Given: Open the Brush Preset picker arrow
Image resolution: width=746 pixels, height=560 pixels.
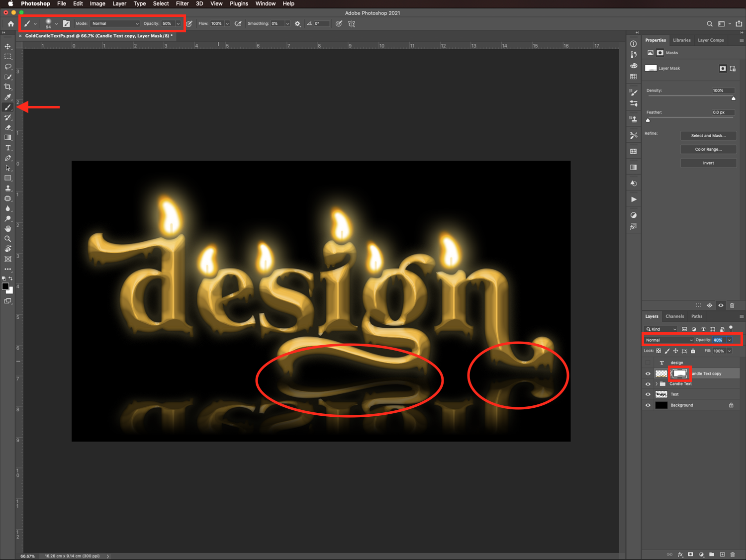Looking at the screenshot, I should tap(56, 23).
